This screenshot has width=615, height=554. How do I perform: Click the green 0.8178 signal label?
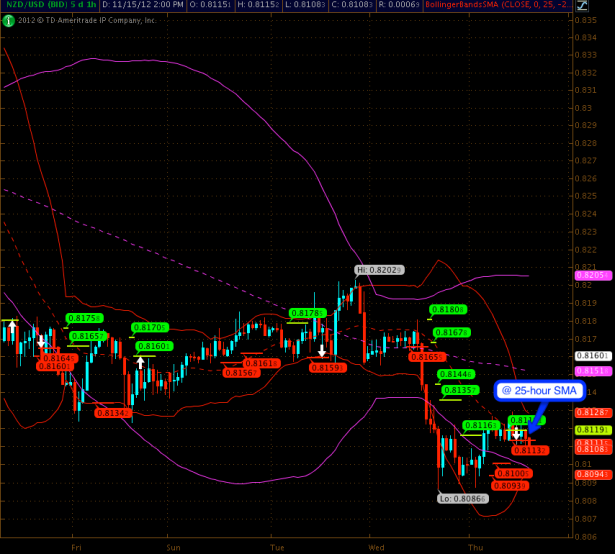pyautogui.click(x=307, y=313)
